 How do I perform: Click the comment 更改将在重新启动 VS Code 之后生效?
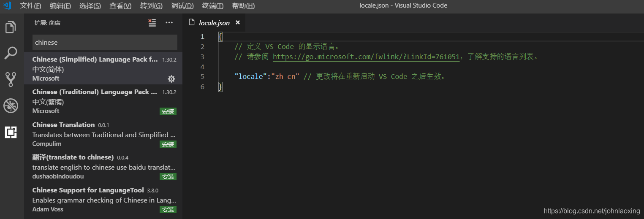tap(375, 76)
